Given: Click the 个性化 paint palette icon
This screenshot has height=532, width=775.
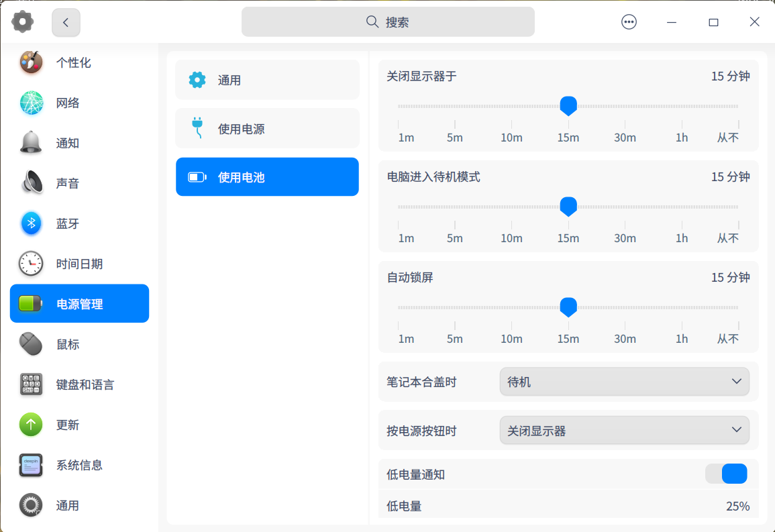Looking at the screenshot, I should 31,62.
